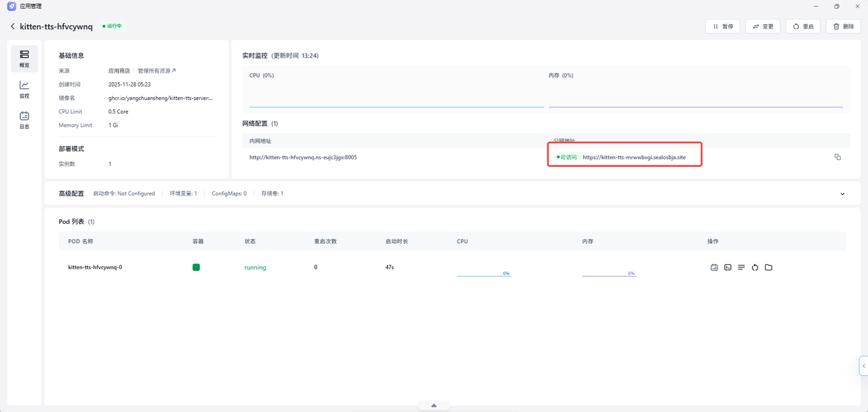Viewport: 868px width, 412px height.
Task: Click the 暂停 button
Action: pyautogui.click(x=723, y=26)
